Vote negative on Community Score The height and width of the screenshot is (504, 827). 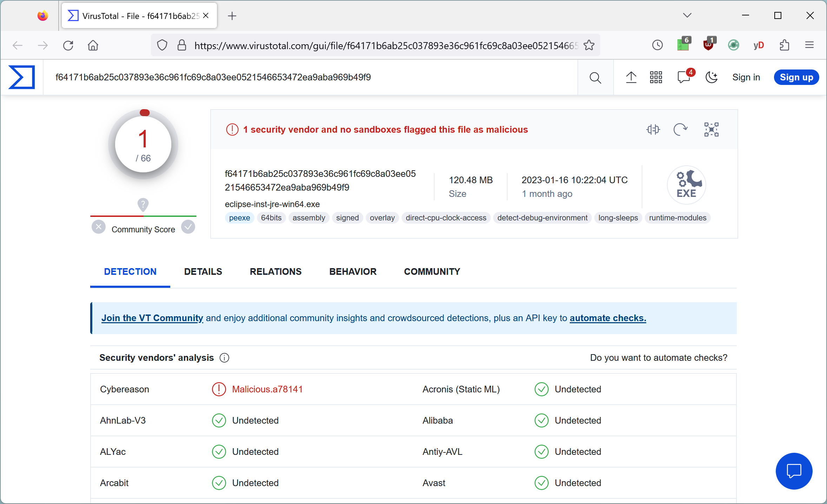99,227
